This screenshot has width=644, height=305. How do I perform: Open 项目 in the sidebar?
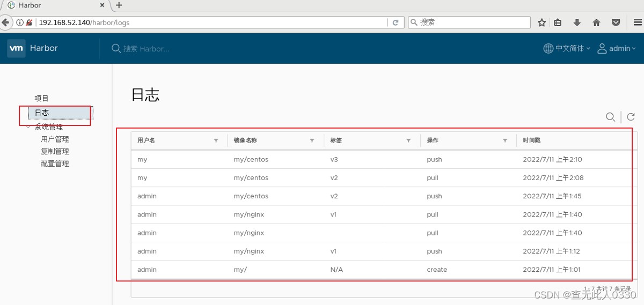click(x=42, y=98)
